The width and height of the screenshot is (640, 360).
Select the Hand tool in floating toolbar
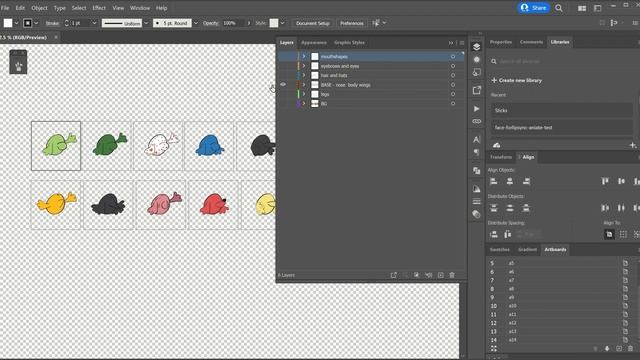click(18, 67)
